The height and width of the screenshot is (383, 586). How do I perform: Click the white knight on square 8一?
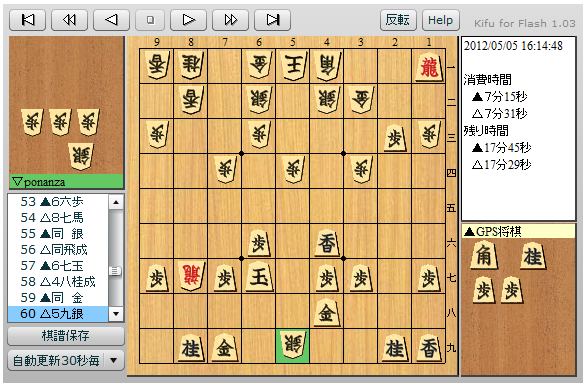pyautogui.click(x=191, y=65)
